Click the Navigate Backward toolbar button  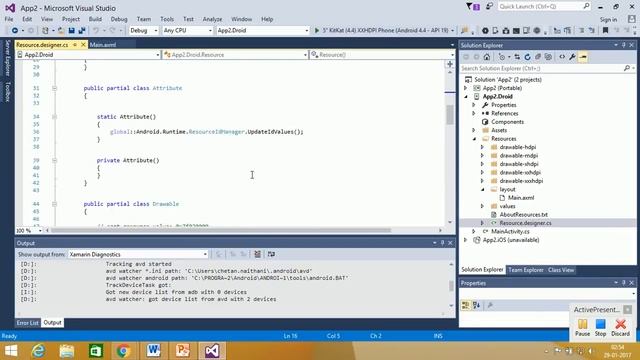click(x=15, y=31)
